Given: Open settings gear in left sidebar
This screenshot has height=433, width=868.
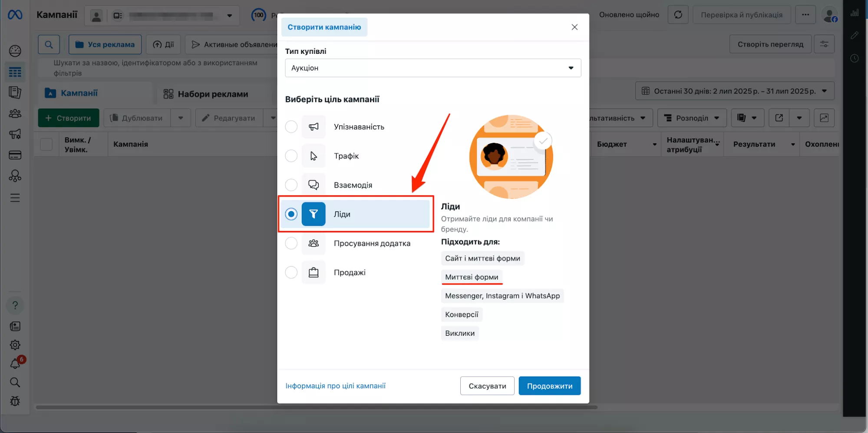Looking at the screenshot, I should point(15,345).
